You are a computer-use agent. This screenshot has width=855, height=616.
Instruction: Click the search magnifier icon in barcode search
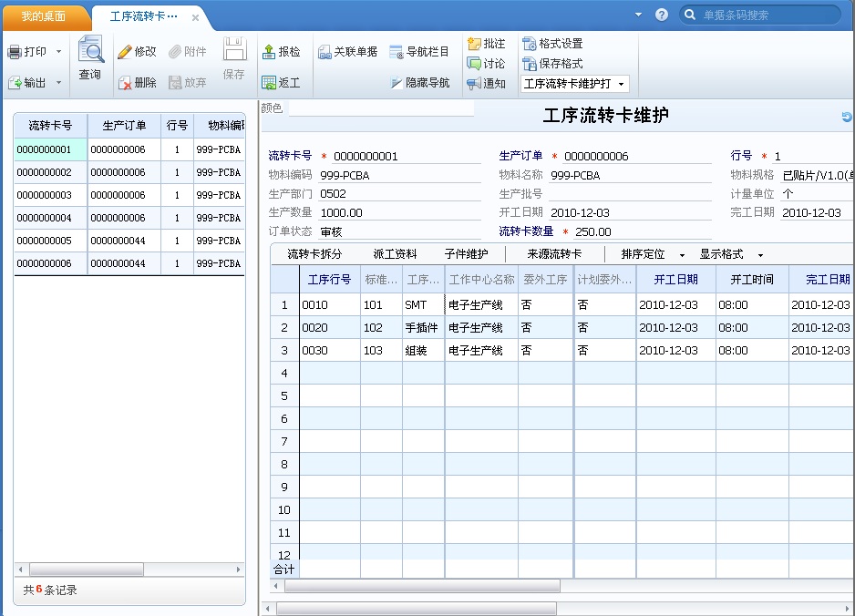point(690,15)
